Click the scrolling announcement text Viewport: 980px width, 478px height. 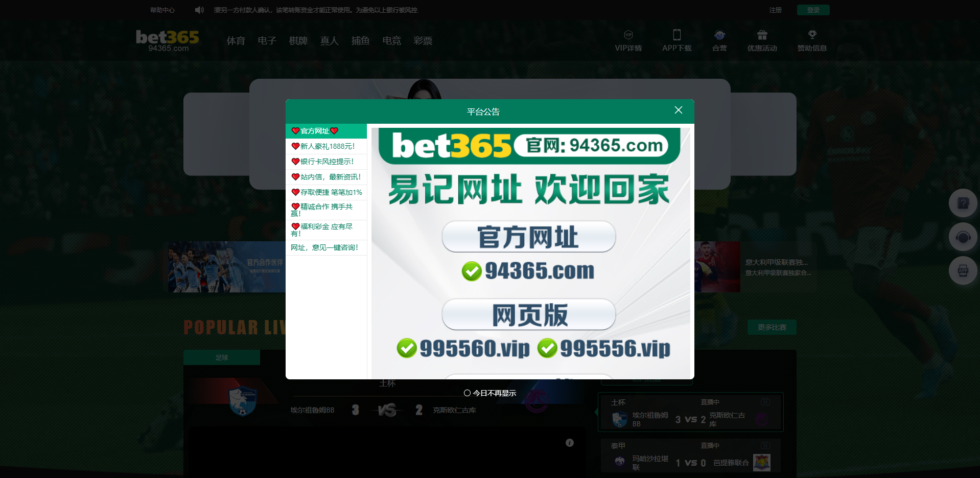[x=316, y=10]
